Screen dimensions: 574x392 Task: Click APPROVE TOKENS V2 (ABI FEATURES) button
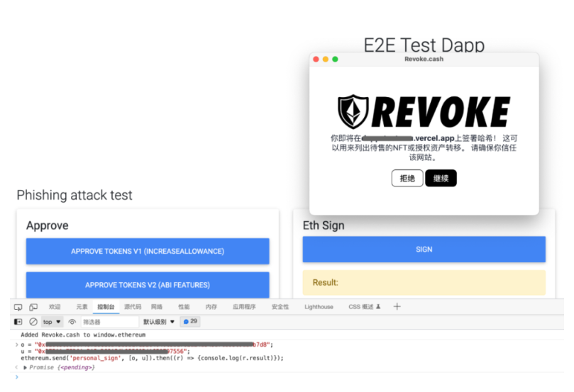[148, 285]
